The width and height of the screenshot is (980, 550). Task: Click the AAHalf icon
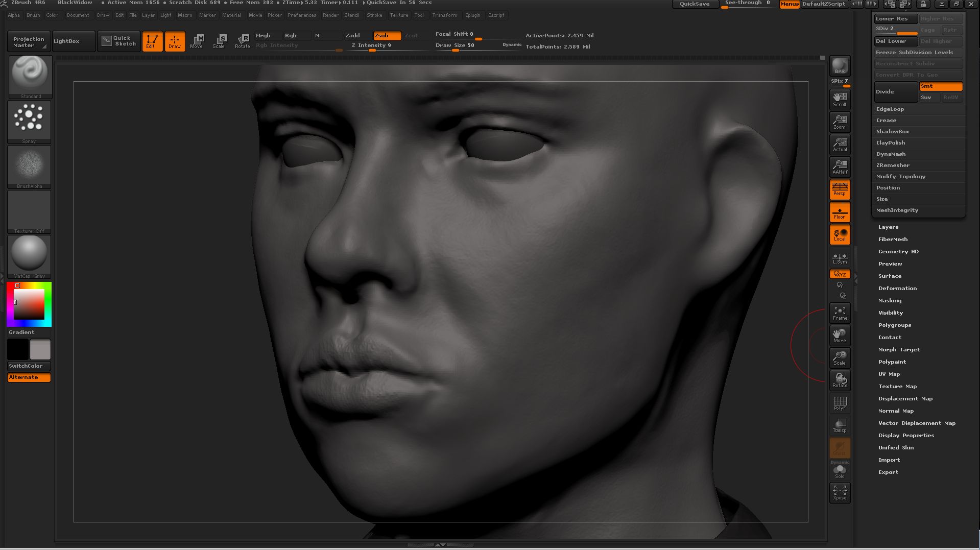click(x=840, y=166)
